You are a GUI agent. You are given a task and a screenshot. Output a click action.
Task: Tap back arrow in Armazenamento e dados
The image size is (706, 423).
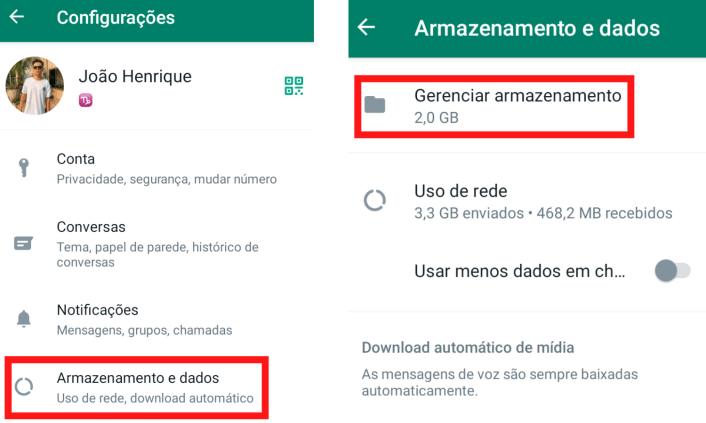[367, 27]
